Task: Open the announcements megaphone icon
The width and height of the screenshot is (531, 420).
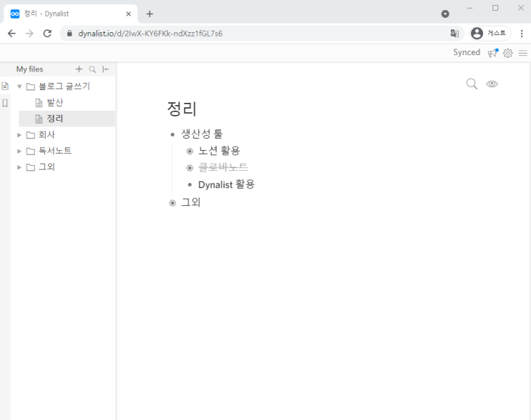Action: coord(493,53)
